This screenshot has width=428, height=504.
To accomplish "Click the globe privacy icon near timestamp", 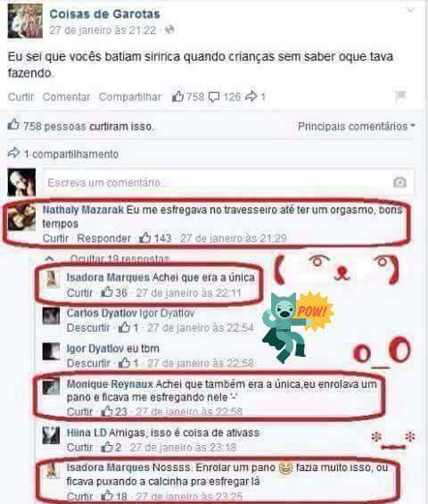I will click(169, 30).
